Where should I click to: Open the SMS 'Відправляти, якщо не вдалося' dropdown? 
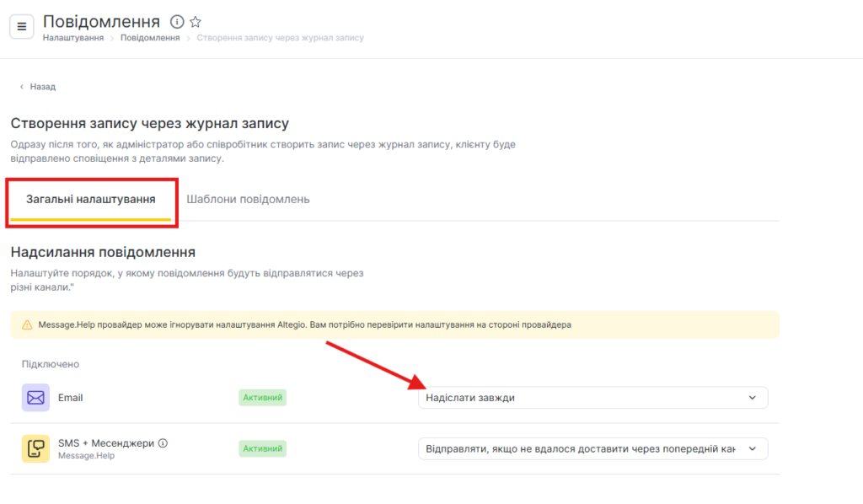(592, 448)
